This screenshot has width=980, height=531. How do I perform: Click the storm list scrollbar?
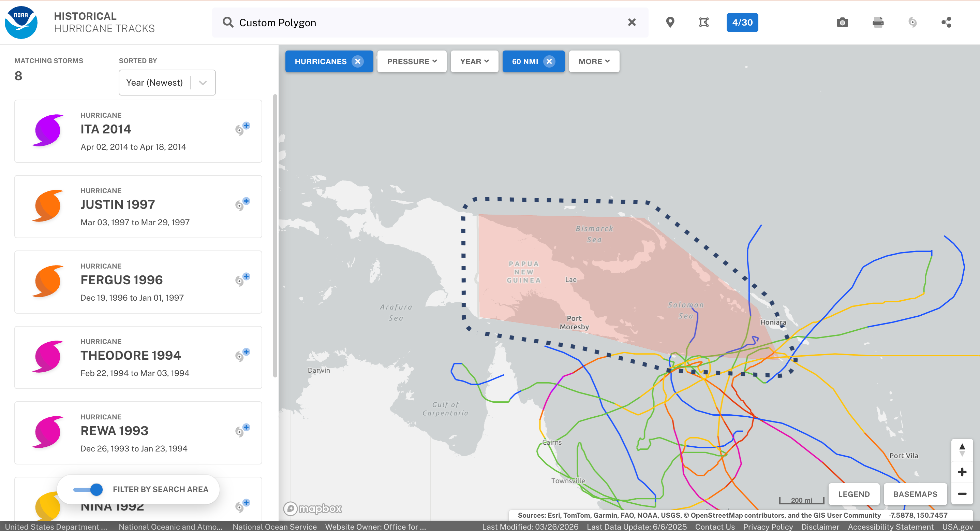coord(275,236)
